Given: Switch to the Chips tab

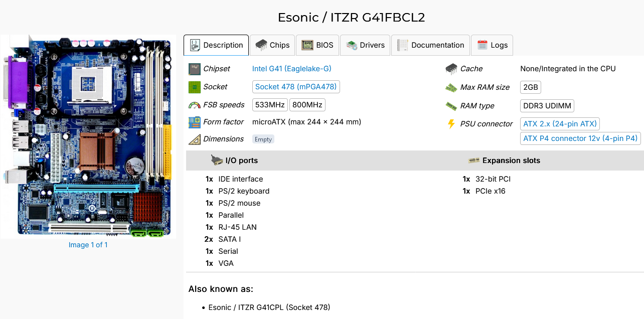Looking at the screenshot, I should (272, 45).
